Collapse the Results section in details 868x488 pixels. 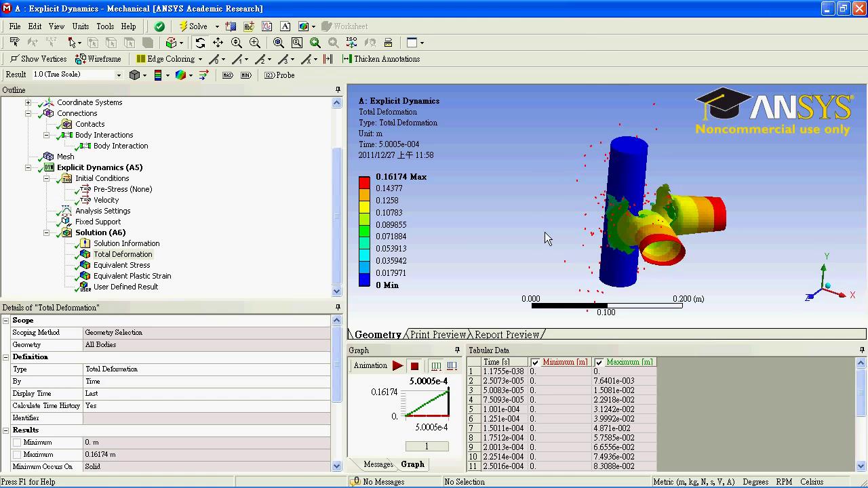pyautogui.click(x=6, y=430)
